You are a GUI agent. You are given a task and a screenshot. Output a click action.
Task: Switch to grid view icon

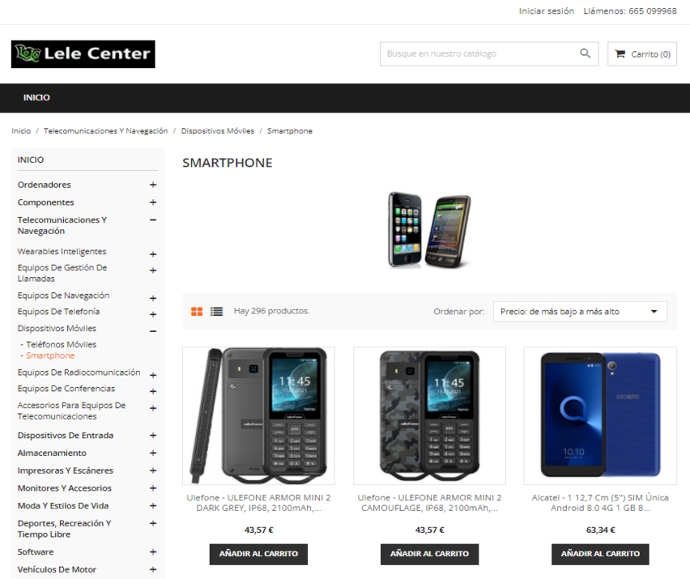[x=197, y=311]
